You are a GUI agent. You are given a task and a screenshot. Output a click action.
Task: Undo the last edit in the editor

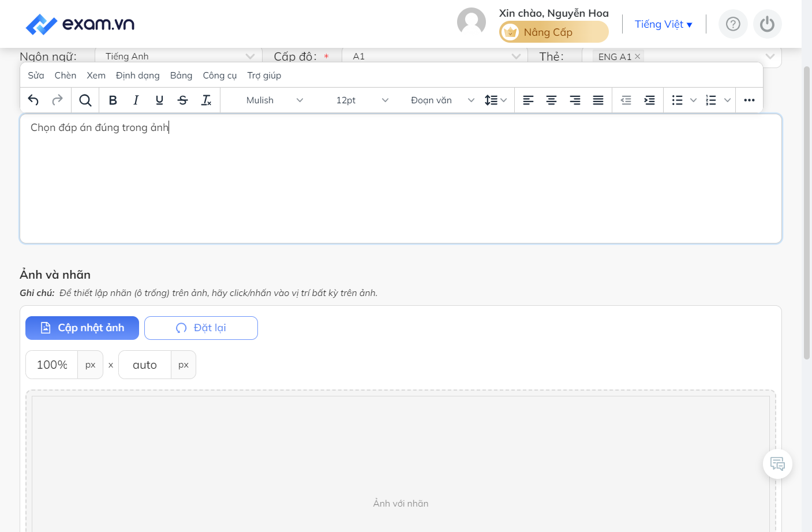click(33, 100)
